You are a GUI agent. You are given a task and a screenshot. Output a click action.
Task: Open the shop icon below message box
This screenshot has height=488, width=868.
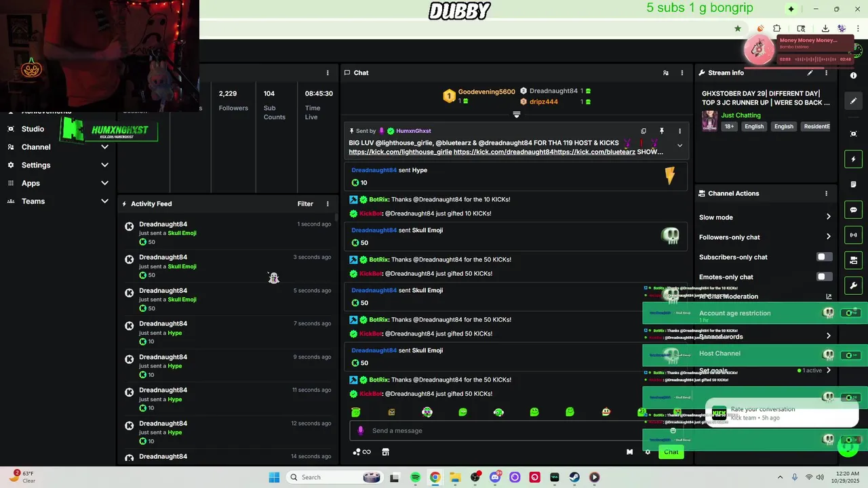point(385,452)
